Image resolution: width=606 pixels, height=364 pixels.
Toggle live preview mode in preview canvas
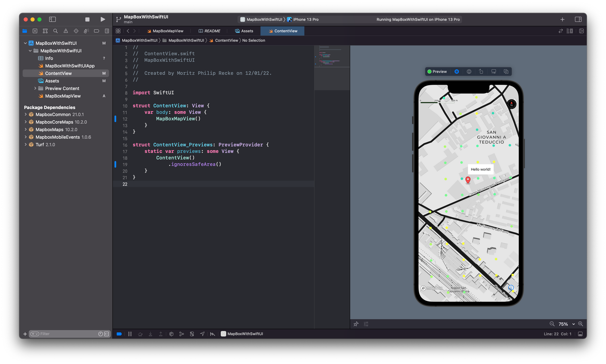click(x=457, y=71)
